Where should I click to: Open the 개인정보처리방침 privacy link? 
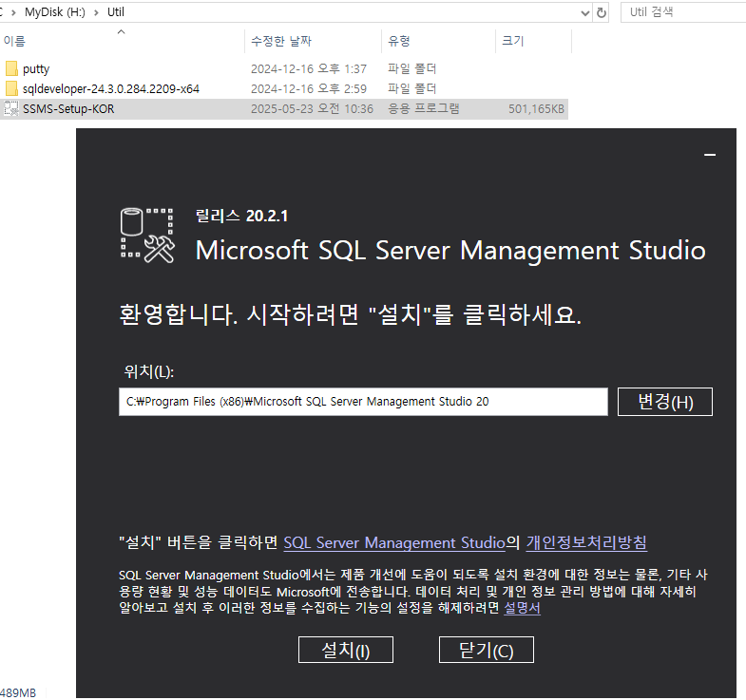click(586, 542)
